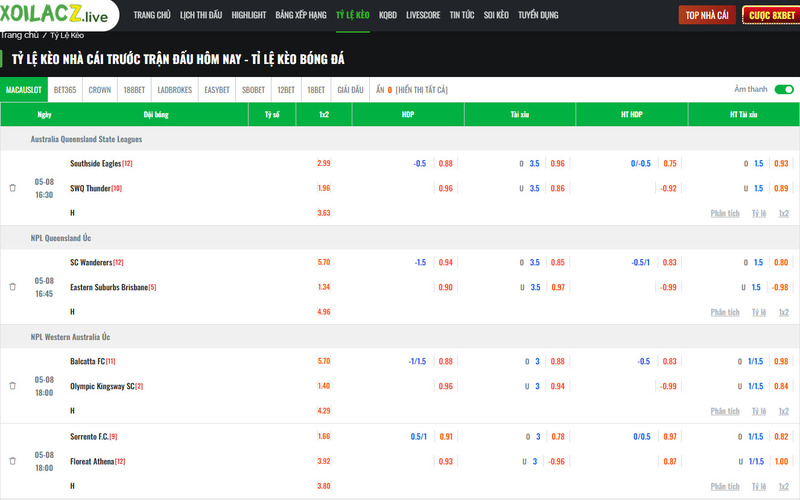Click the HDP column header
Image resolution: width=800 pixels, height=500 pixels.
[x=408, y=115]
